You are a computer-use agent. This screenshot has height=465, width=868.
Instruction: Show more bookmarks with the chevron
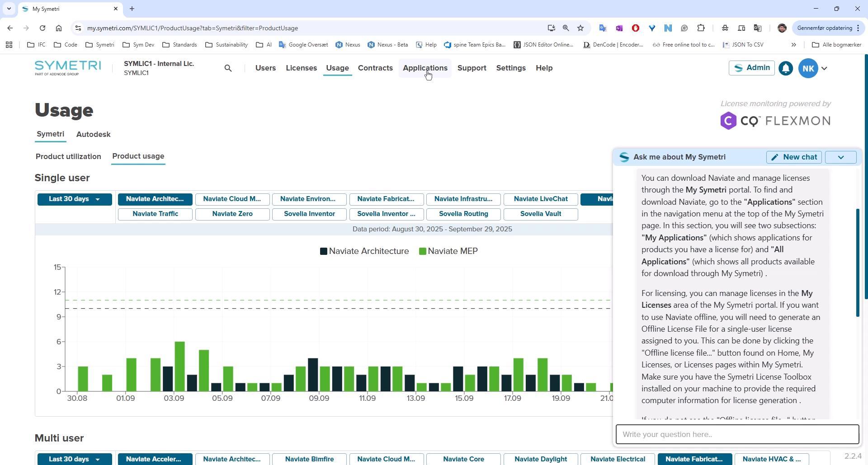click(x=793, y=45)
